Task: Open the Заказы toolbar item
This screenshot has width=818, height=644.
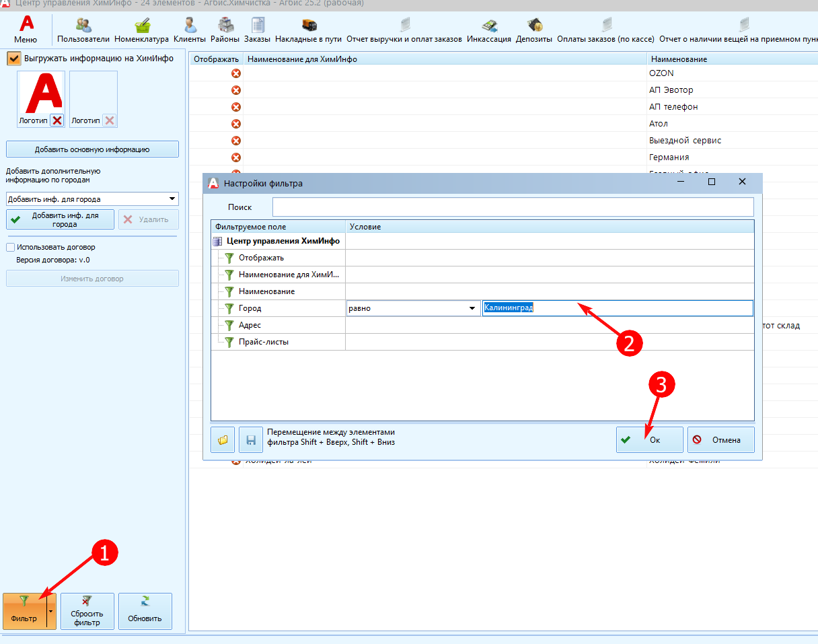Action: point(257,29)
